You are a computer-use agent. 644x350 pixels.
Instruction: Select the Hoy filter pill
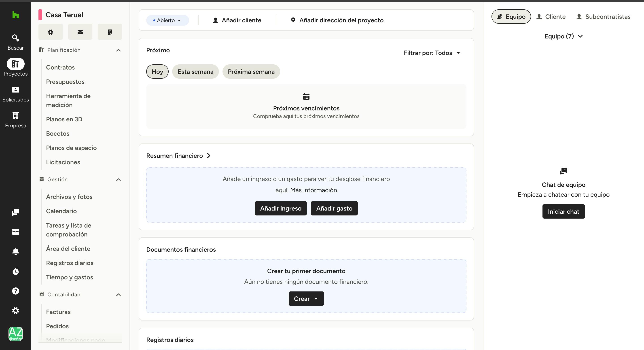tap(157, 72)
